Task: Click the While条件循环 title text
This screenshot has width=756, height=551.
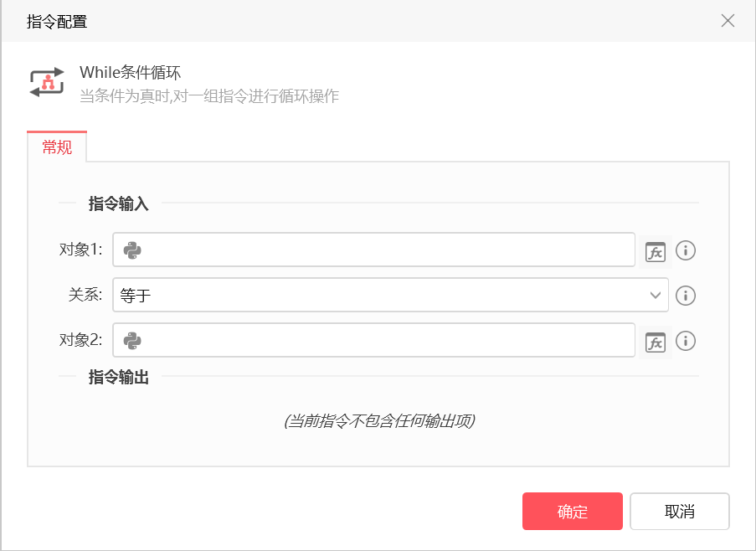Action: click(130, 72)
